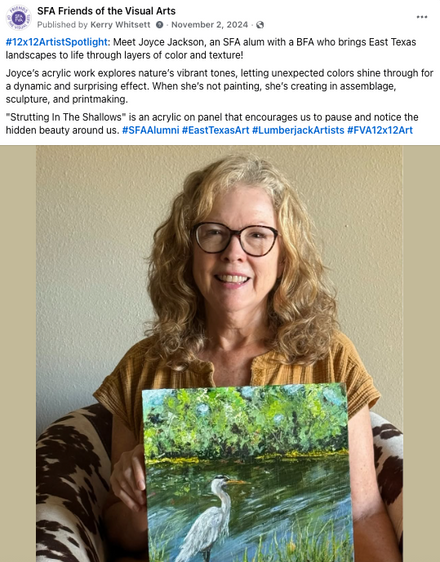The image size is (440, 562).
Task: Click the woman's eyeglasses in the photo
Action: click(236, 238)
